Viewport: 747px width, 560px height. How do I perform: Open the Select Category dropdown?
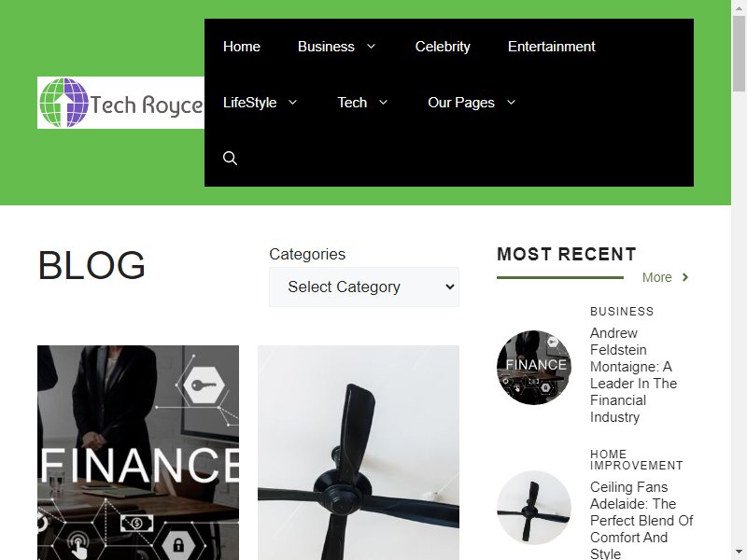pyautogui.click(x=364, y=287)
